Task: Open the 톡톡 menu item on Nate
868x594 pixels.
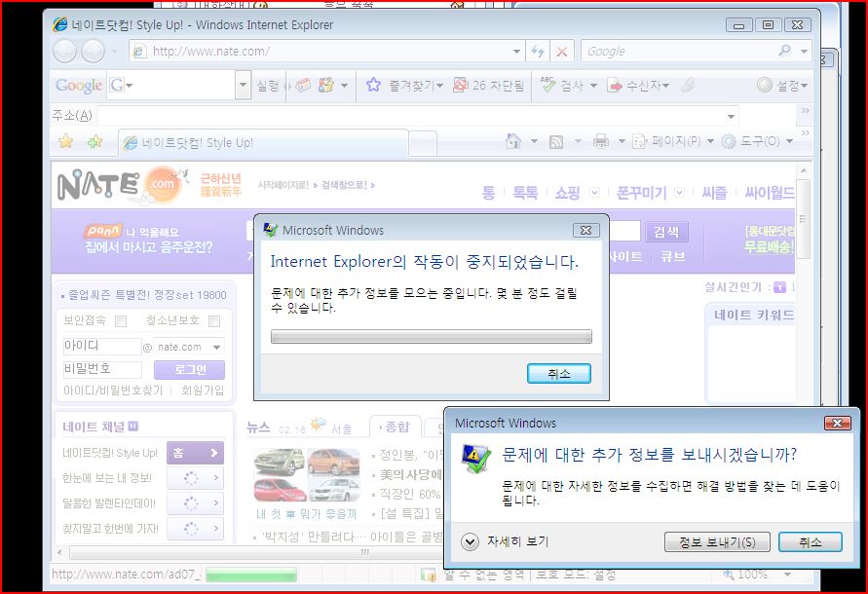Action: [x=525, y=193]
